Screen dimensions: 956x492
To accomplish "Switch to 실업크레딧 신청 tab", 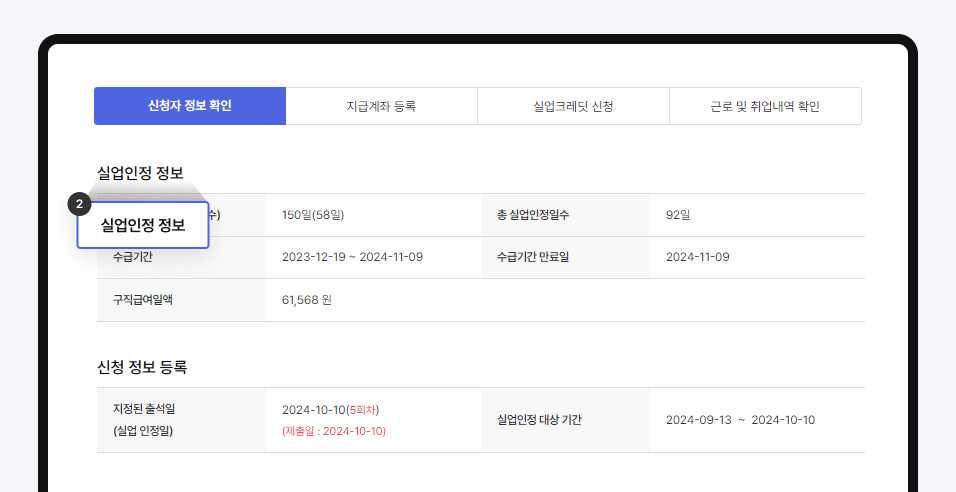I will click(x=573, y=106).
